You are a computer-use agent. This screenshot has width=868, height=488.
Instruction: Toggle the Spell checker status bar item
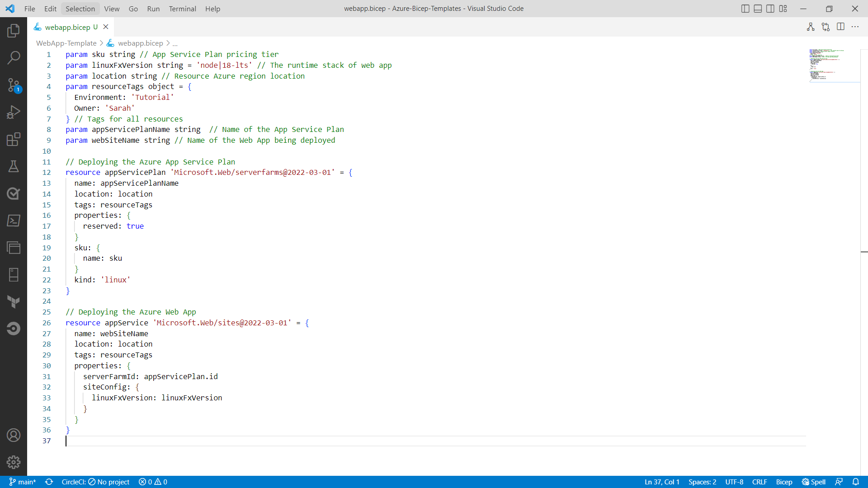pyautogui.click(x=815, y=481)
